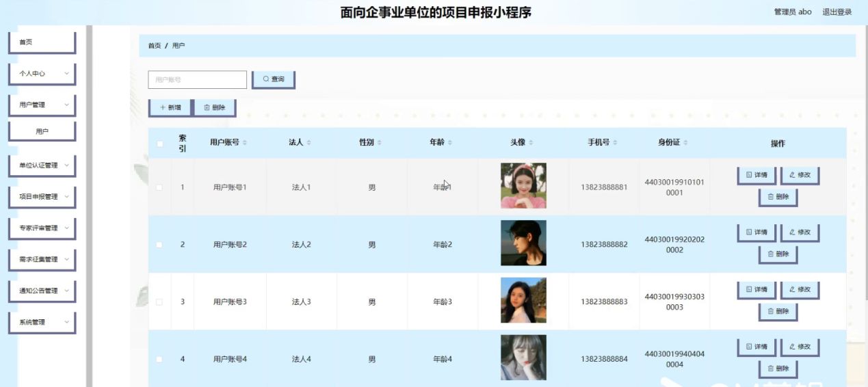Viewport: 868px width, 387px height.
Task: Click the trash icon on toolbar 删除 button
Action: pyautogui.click(x=207, y=107)
